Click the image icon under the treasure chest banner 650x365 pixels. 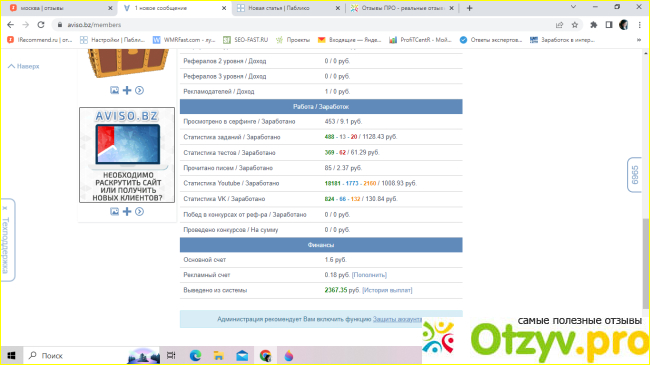[x=114, y=90]
